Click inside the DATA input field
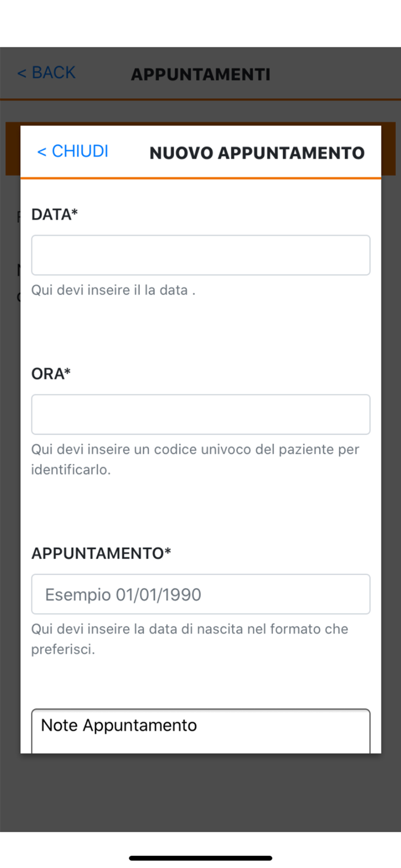401x868 pixels. 200,255
